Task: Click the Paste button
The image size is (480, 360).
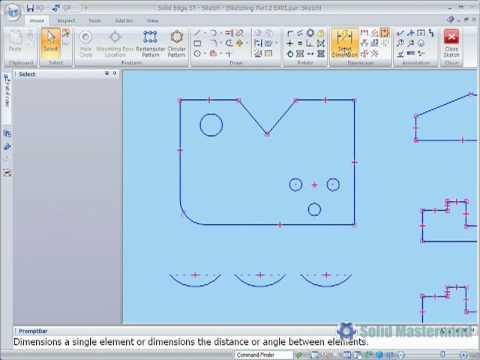Action: 15,42
